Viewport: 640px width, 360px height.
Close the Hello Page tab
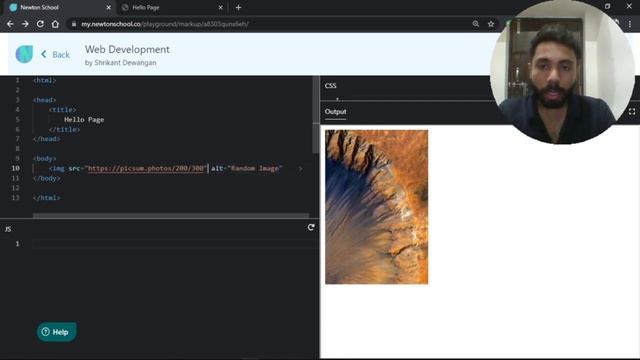[220, 7]
